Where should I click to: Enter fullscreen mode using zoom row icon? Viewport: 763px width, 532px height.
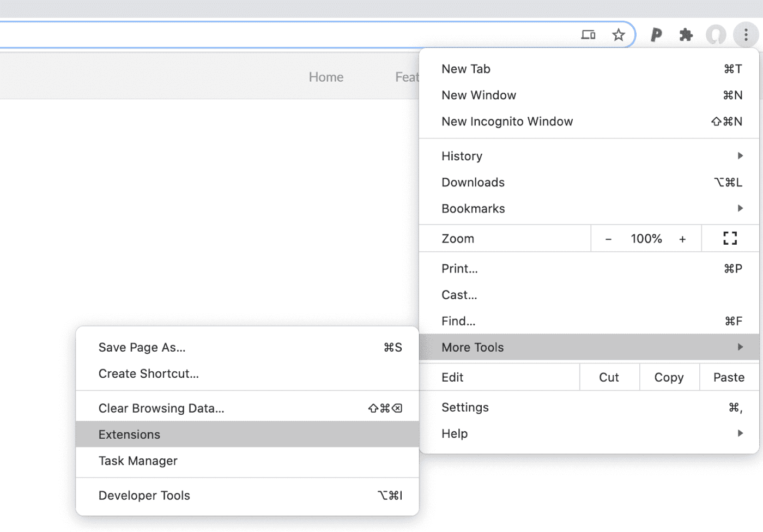pyautogui.click(x=730, y=238)
